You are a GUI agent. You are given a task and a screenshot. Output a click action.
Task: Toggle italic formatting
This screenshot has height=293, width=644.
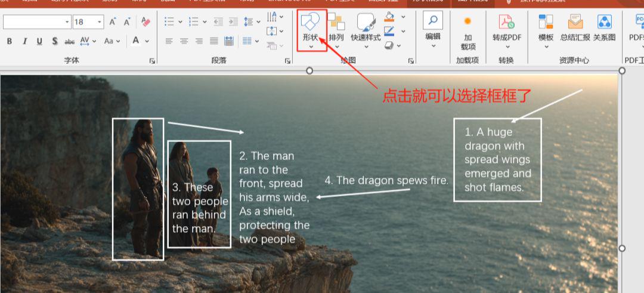tap(24, 41)
